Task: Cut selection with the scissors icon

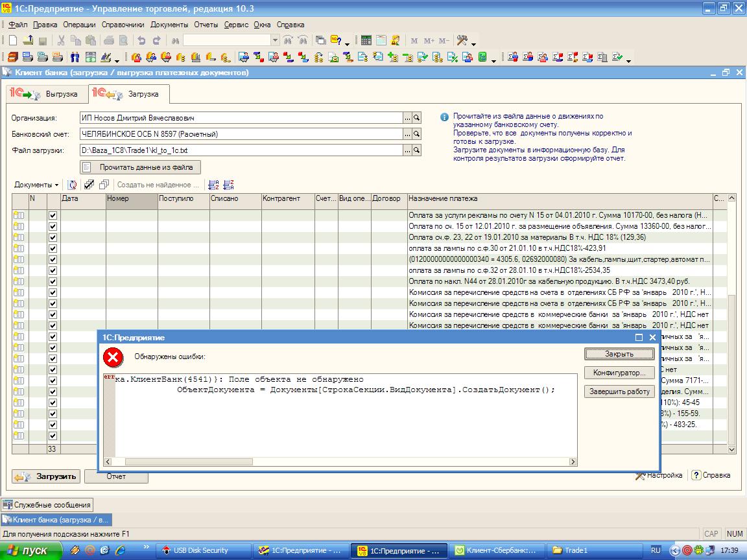Action: pyautogui.click(x=61, y=40)
